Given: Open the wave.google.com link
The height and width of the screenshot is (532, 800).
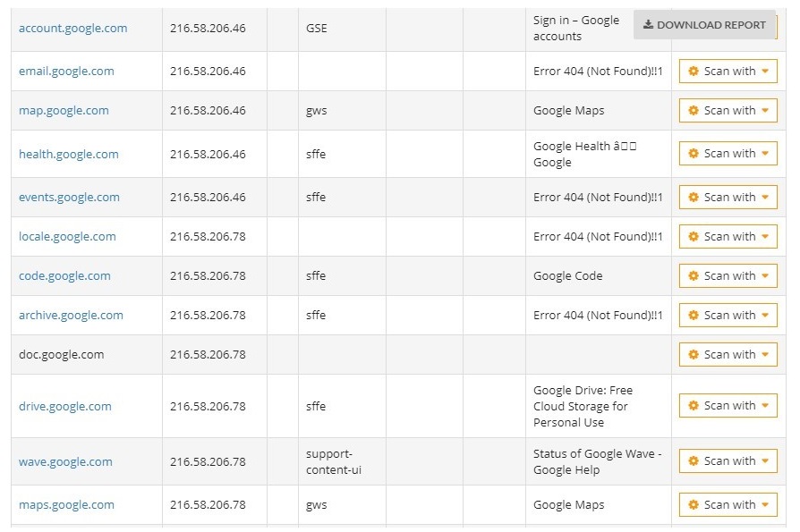Looking at the screenshot, I should point(65,461).
